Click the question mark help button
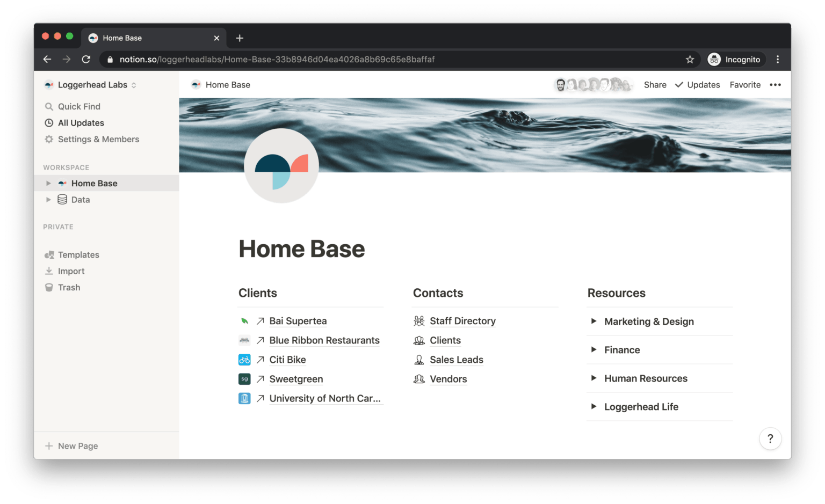Viewport: 825px width, 504px height. tap(770, 439)
